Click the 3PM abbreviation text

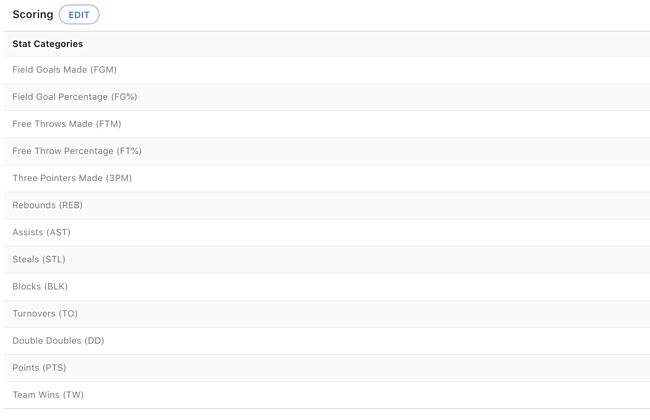119,178
